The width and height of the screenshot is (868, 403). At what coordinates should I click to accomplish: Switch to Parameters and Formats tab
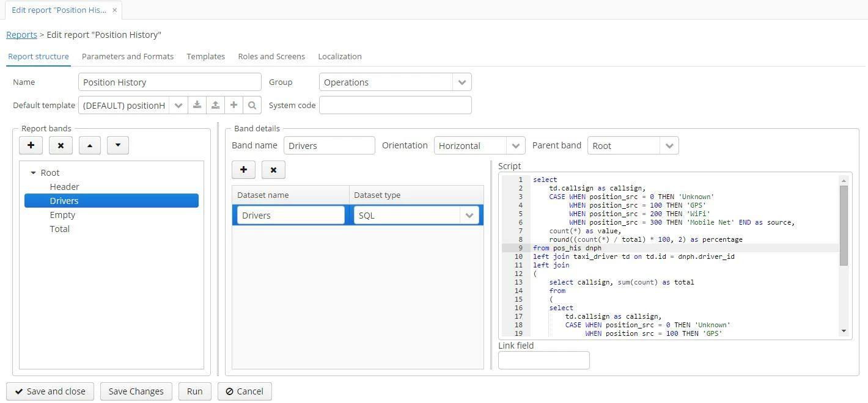point(128,56)
